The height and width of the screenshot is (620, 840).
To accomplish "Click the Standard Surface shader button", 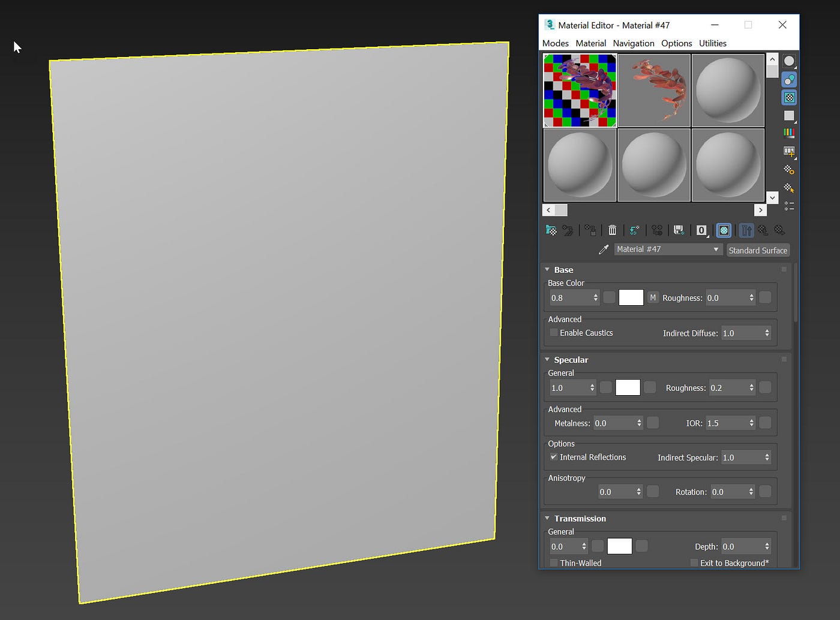I will tap(758, 250).
